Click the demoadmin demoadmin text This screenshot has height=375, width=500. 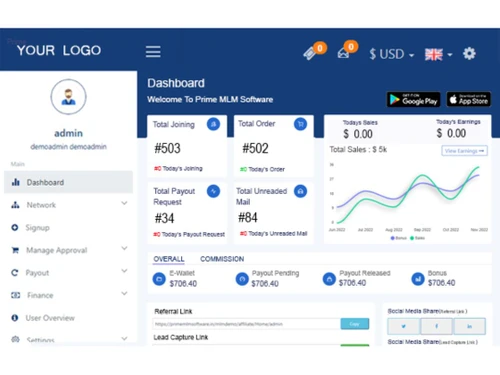(x=69, y=147)
